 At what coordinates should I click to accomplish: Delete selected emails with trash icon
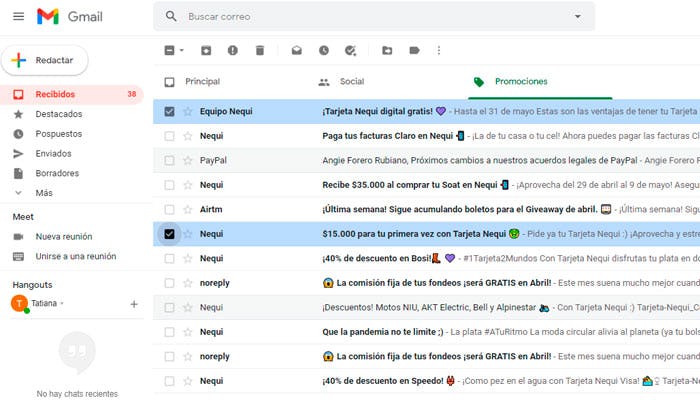tap(260, 50)
